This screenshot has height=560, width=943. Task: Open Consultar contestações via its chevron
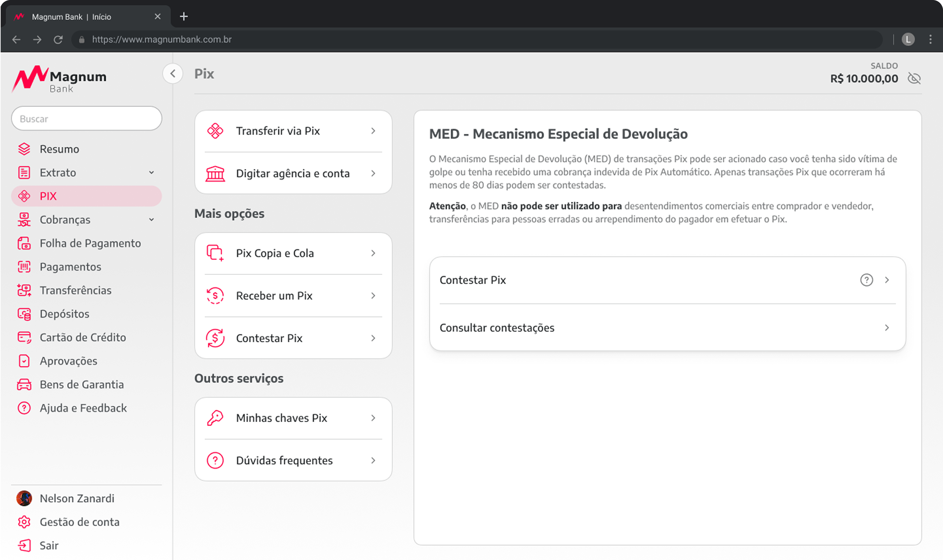pyautogui.click(x=887, y=327)
